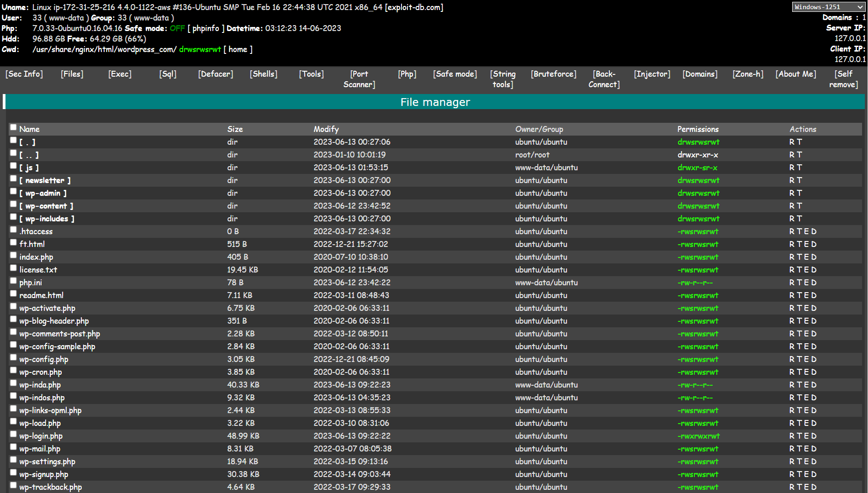Viewport: 868px width, 493px height.
Task: Check the box for the js folder
Action: point(13,166)
